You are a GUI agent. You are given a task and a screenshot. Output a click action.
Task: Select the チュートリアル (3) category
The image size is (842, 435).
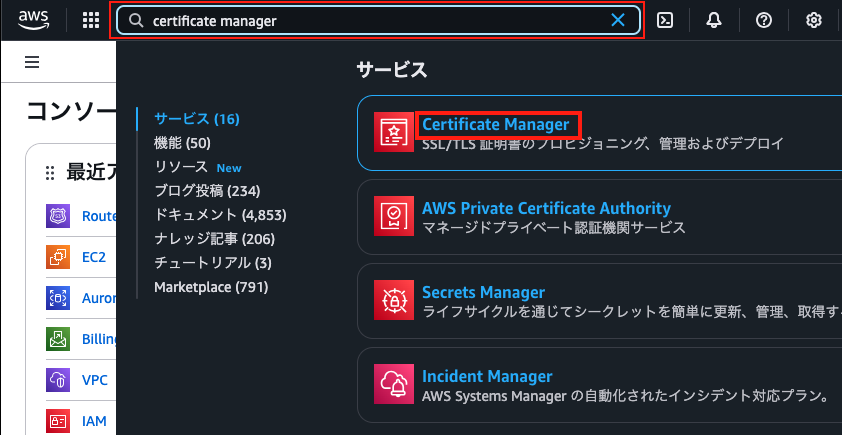(213, 263)
